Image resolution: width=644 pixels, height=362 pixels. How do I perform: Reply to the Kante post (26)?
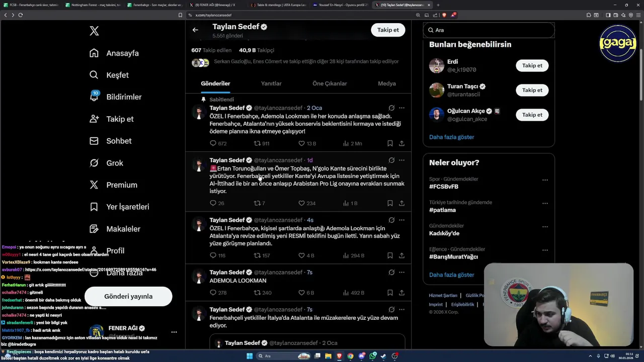[217, 203]
